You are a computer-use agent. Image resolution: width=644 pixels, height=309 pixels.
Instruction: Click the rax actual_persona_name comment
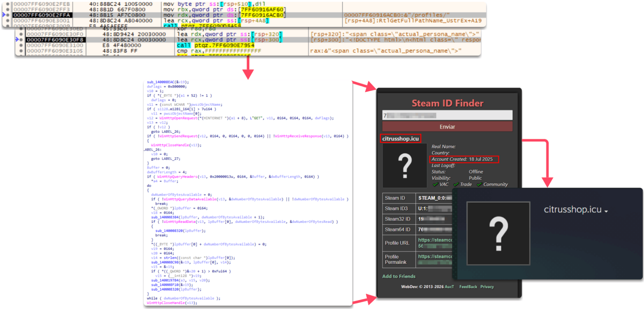(x=386, y=51)
